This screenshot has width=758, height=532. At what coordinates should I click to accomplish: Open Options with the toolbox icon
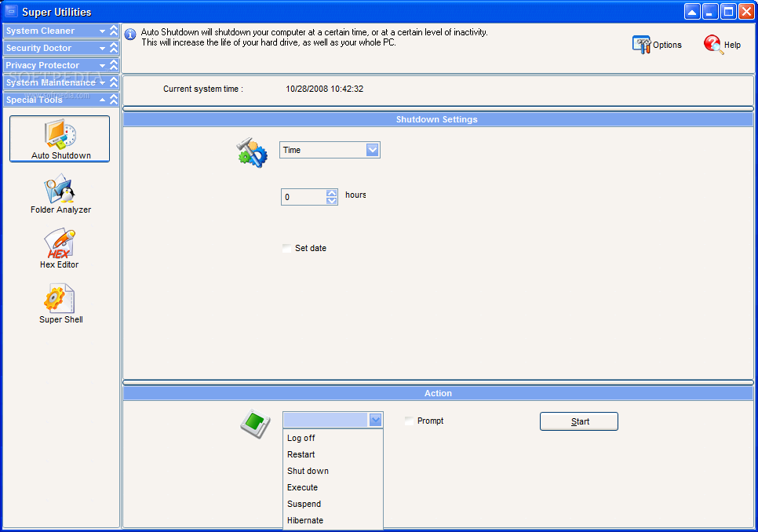[658, 45]
